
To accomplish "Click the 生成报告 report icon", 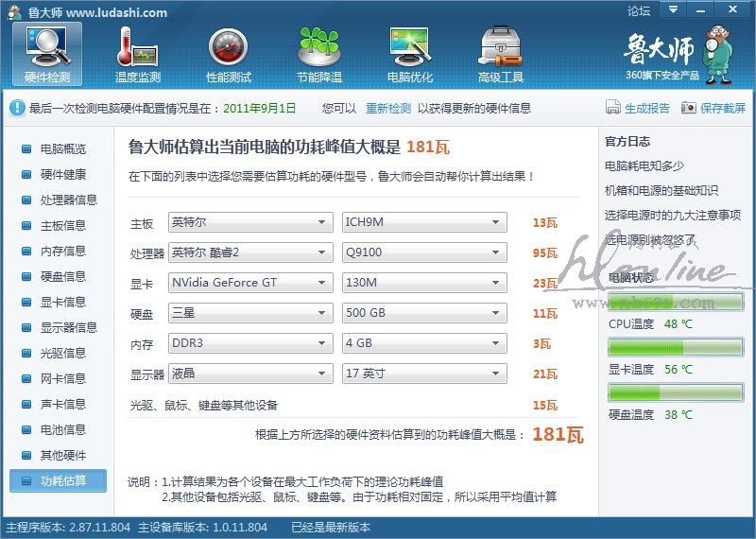I will click(x=613, y=108).
